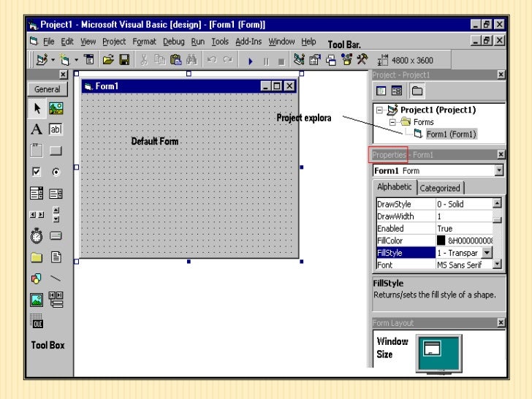Select the DriveListBox tool
Image resolution: width=532 pixels, height=399 pixels.
point(56,236)
